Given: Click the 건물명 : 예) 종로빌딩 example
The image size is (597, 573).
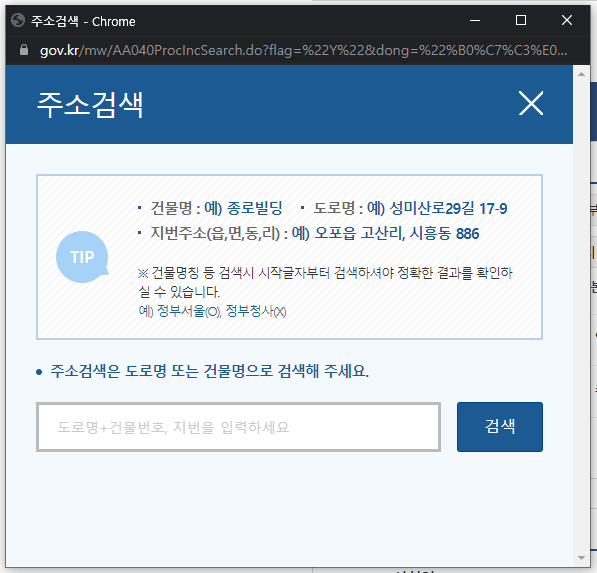Looking at the screenshot, I should (216, 208).
